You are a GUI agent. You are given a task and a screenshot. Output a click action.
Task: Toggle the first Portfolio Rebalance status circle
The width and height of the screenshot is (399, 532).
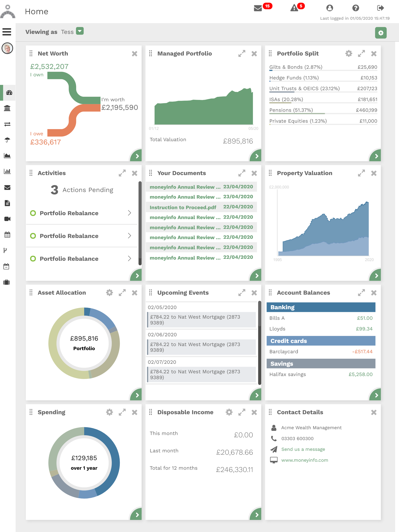click(33, 213)
